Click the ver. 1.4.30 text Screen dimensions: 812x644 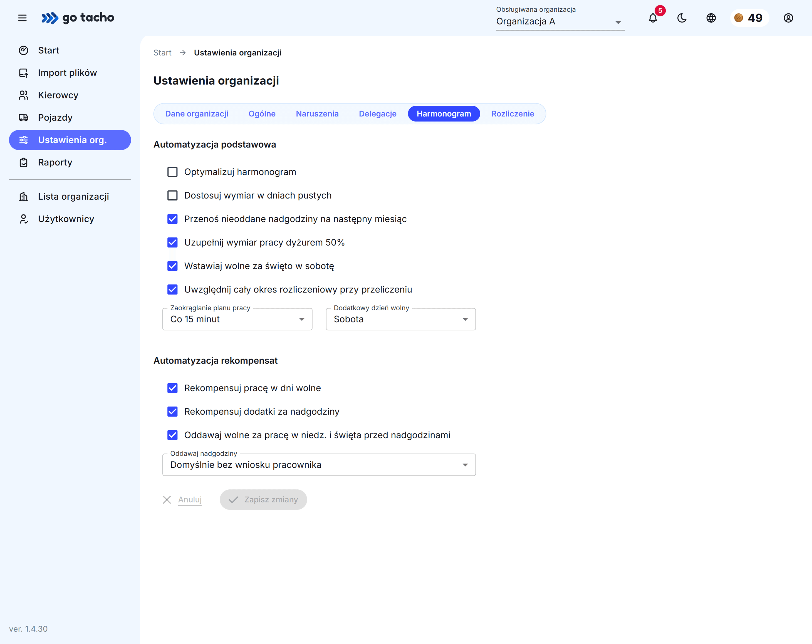[x=28, y=629]
